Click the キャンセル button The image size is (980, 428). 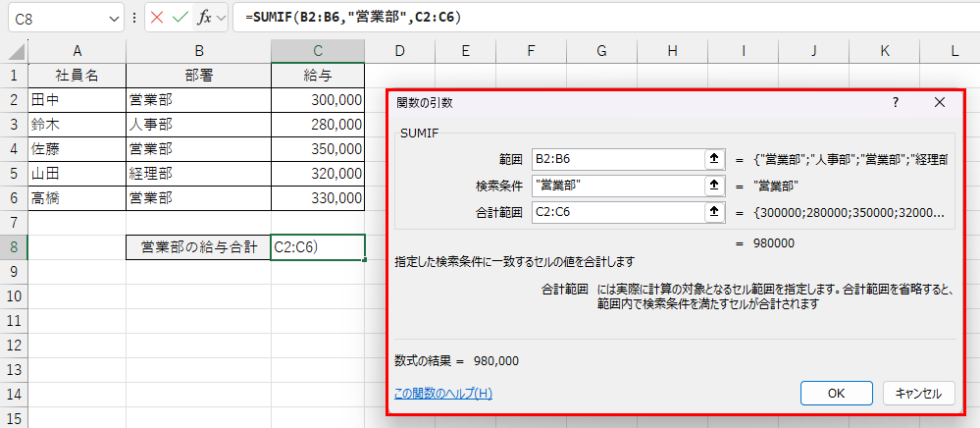[x=919, y=393]
